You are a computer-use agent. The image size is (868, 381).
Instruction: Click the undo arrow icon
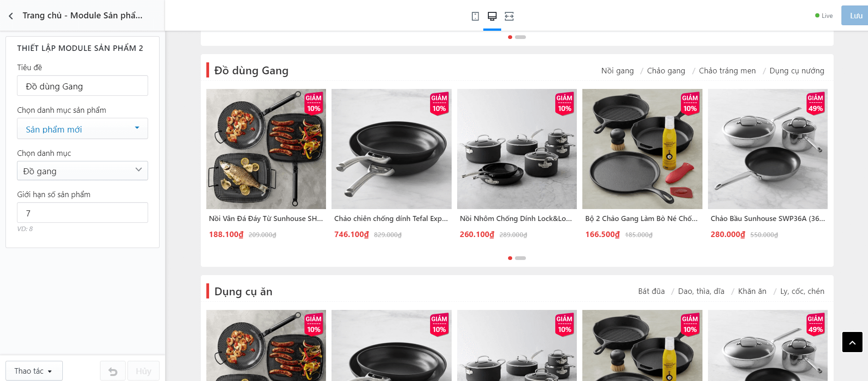[x=113, y=371]
